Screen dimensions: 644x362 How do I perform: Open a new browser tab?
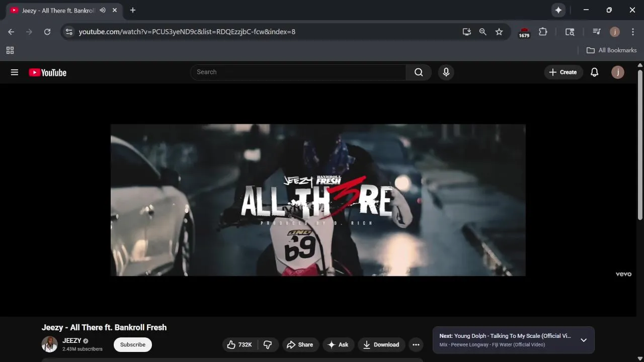coord(133,10)
